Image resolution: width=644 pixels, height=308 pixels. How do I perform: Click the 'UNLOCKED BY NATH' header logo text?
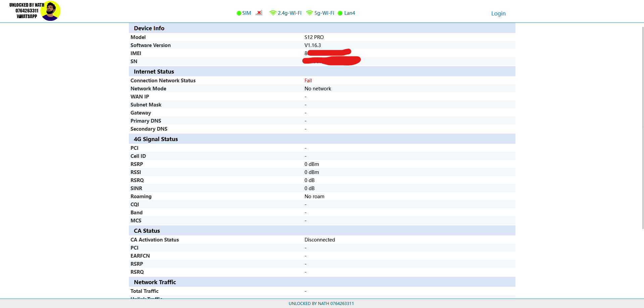pos(27,5)
